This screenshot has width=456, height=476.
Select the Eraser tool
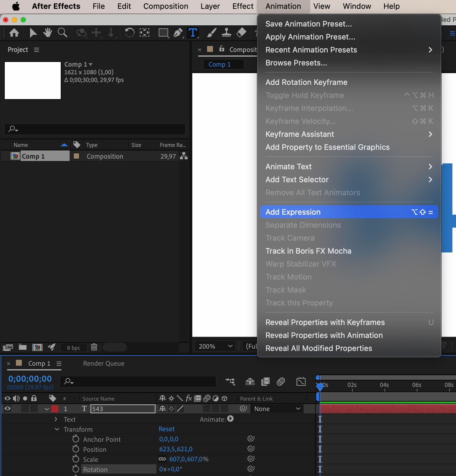point(241,32)
